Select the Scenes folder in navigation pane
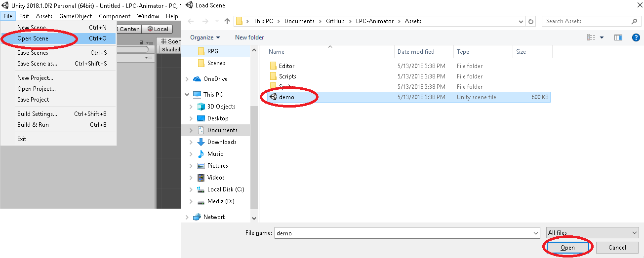Viewport: 644px width, 258px height. coord(216,63)
